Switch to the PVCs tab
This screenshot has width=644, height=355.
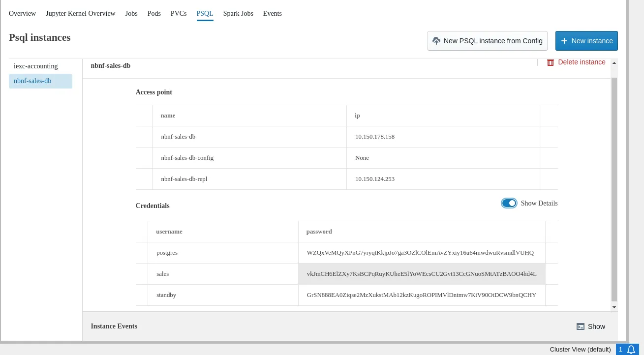pyautogui.click(x=179, y=14)
